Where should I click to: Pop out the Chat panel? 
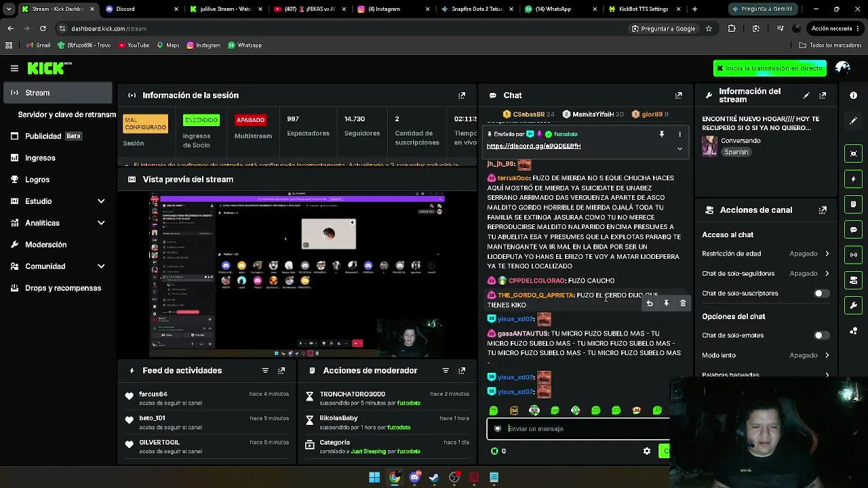coord(678,96)
